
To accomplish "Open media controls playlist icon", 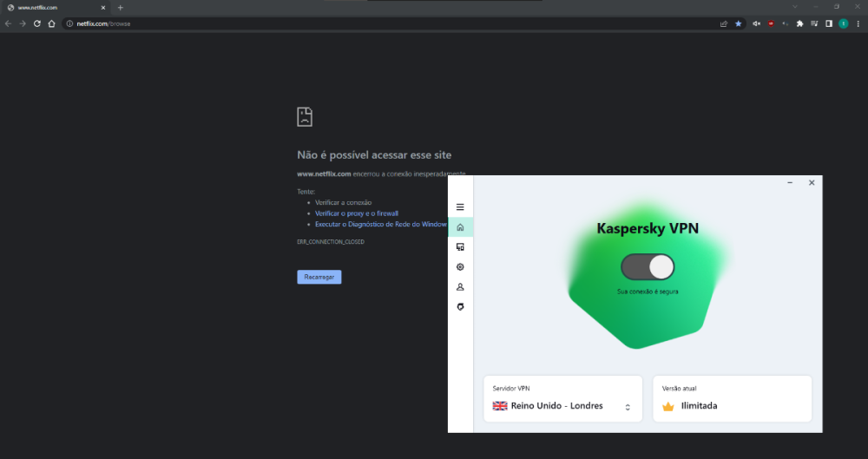I will pyautogui.click(x=814, y=23).
